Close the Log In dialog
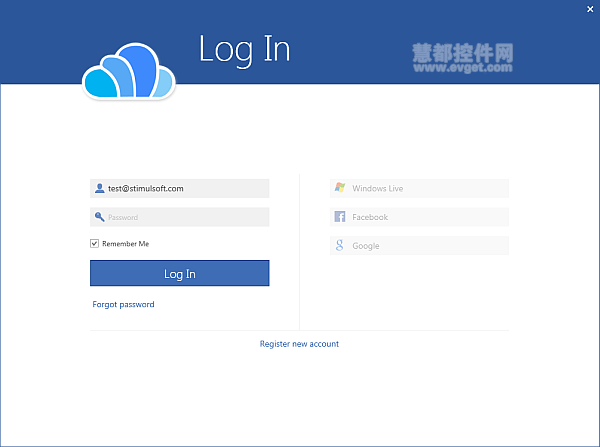Image resolution: width=600 pixels, height=447 pixels. pos(590,9)
